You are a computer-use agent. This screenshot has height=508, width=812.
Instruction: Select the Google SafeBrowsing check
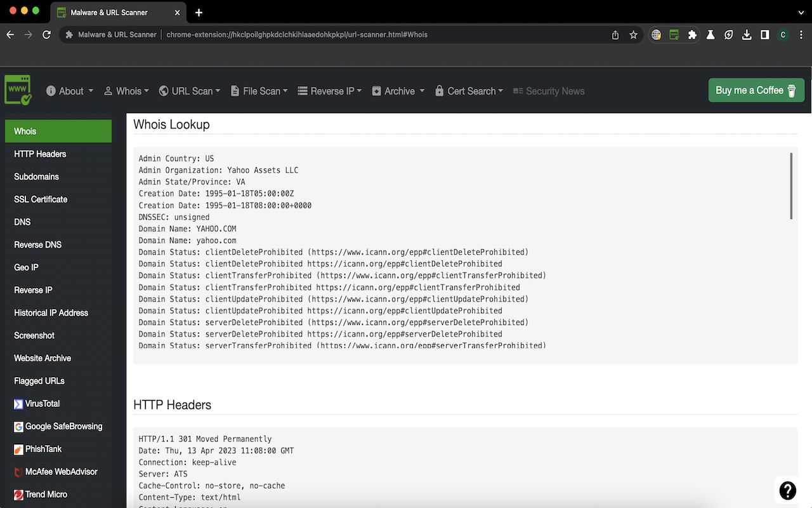coord(63,426)
